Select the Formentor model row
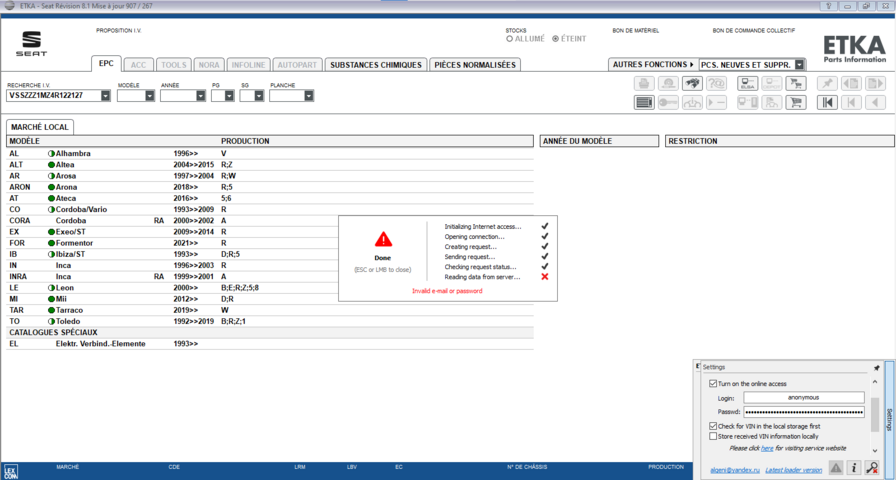This screenshot has width=896, height=480. click(270, 243)
